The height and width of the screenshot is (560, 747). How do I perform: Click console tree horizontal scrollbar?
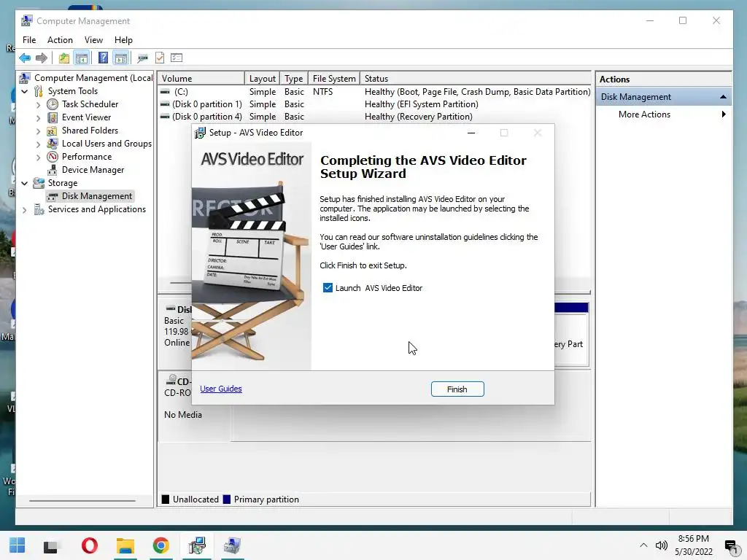coord(82,501)
